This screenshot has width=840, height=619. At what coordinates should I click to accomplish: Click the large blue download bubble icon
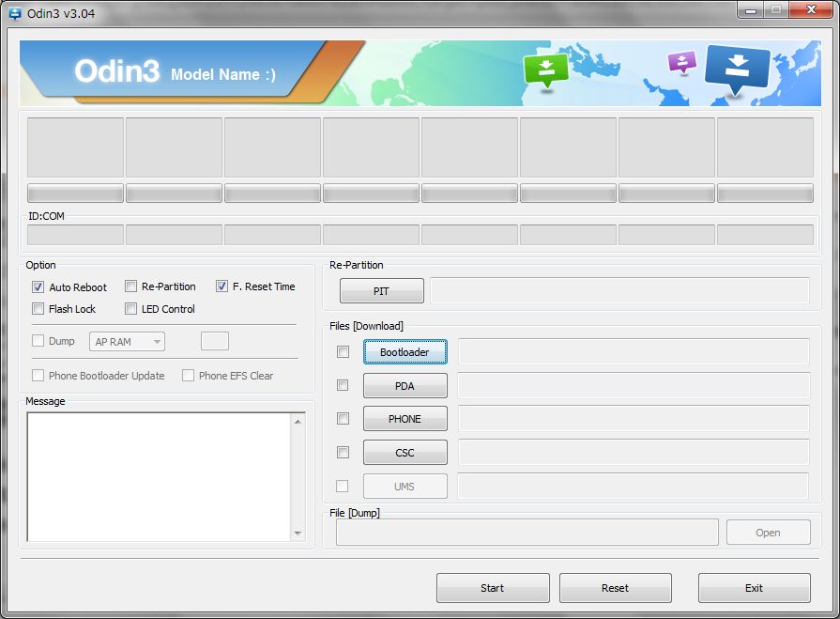click(x=737, y=70)
